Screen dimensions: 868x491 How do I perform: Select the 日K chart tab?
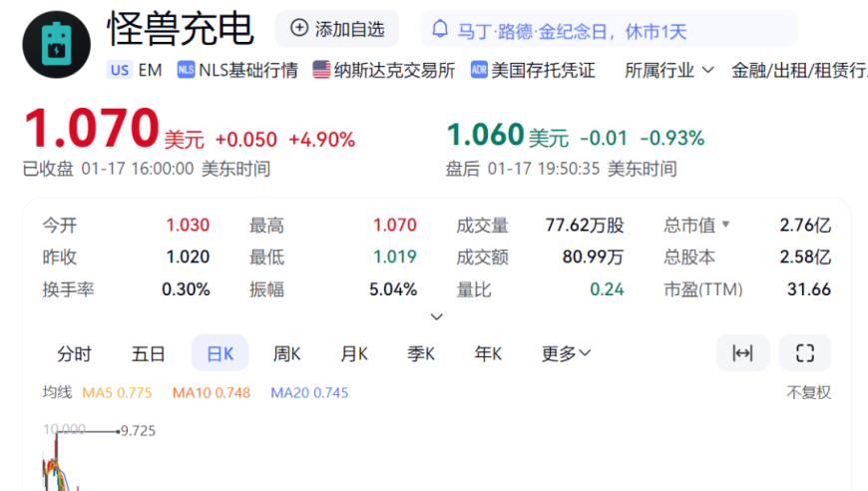tap(219, 353)
